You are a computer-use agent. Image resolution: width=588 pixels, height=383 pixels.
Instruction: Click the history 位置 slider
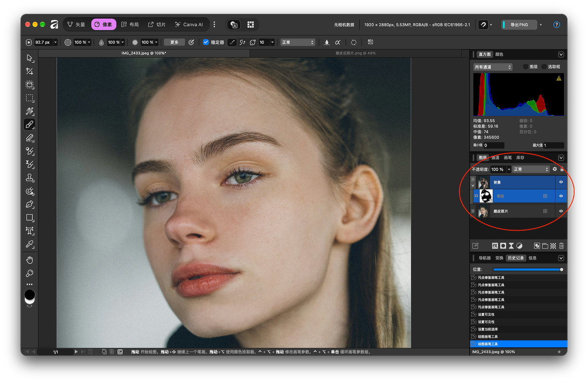tap(528, 270)
